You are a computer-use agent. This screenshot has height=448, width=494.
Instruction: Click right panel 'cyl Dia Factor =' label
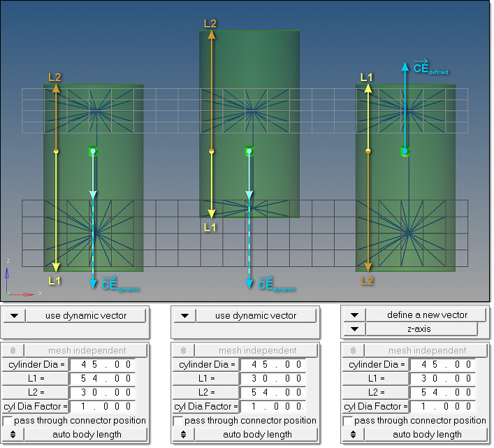click(376, 407)
